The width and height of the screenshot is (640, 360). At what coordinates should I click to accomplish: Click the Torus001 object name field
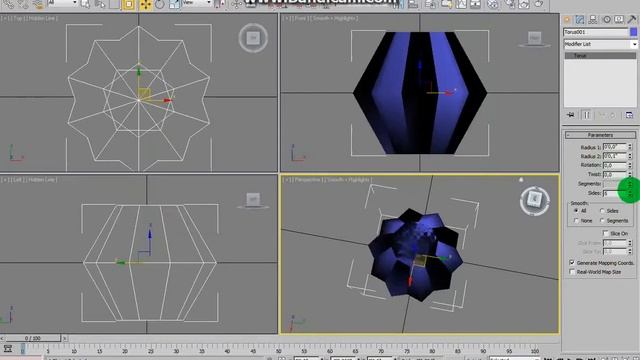(x=596, y=32)
